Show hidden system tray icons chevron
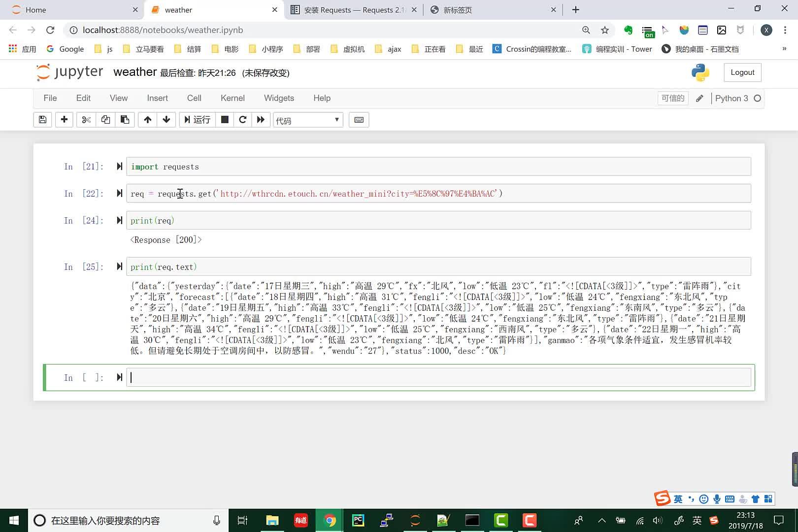 pos(602,520)
